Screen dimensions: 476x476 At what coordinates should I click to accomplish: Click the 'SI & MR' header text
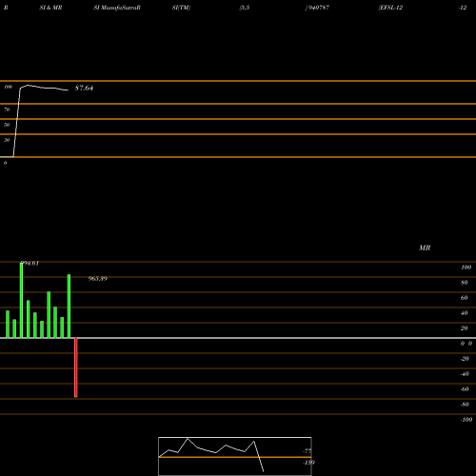[x=50, y=8]
